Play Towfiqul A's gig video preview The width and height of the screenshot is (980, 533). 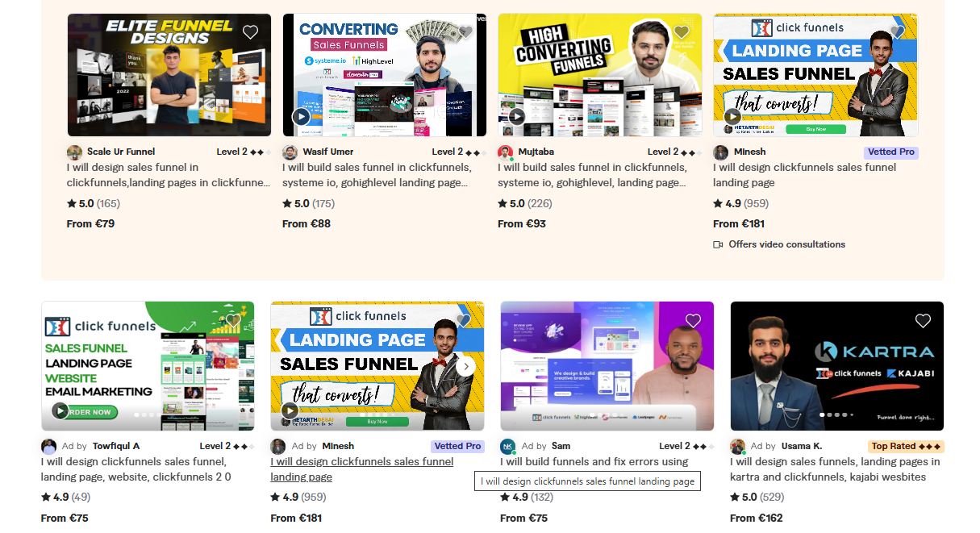tap(60, 410)
